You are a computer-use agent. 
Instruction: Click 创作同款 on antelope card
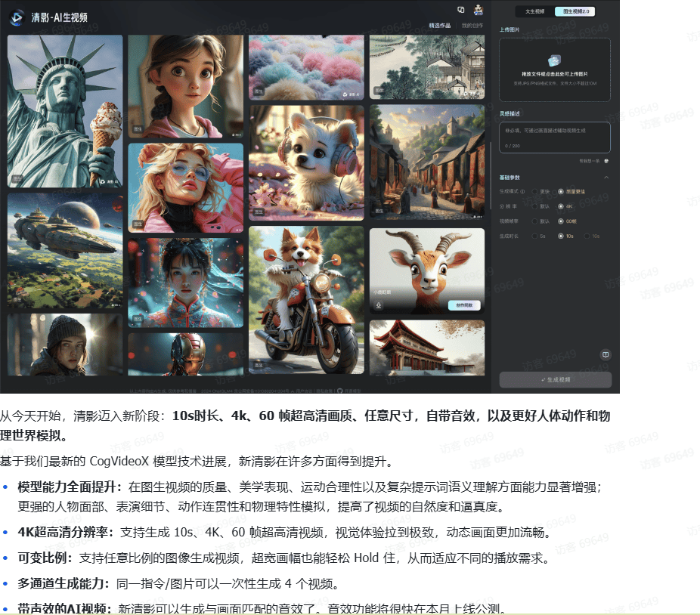click(464, 305)
